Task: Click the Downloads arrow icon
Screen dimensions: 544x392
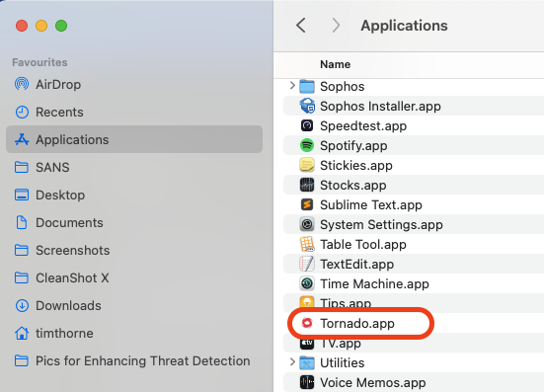Action: (x=22, y=305)
